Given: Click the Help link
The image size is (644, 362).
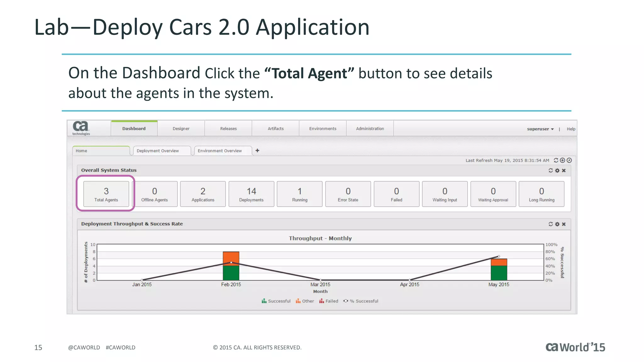Looking at the screenshot, I should click(571, 129).
